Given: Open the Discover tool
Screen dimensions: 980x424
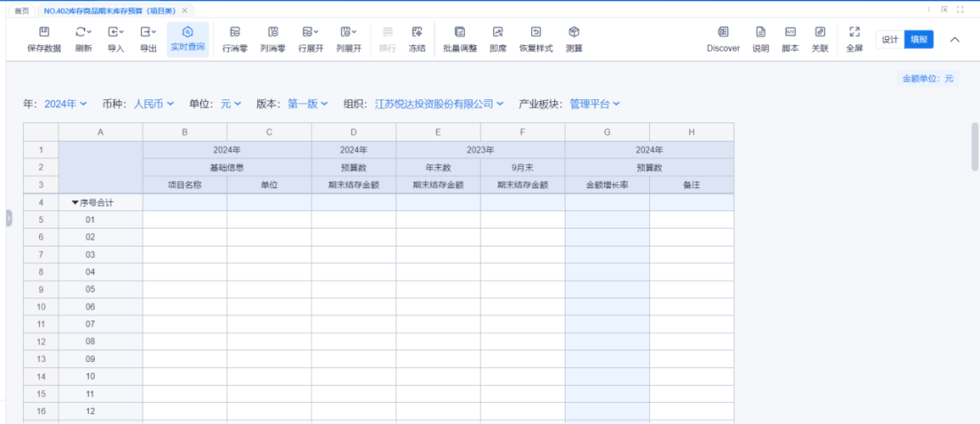Looking at the screenshot, I should point(723,39).
